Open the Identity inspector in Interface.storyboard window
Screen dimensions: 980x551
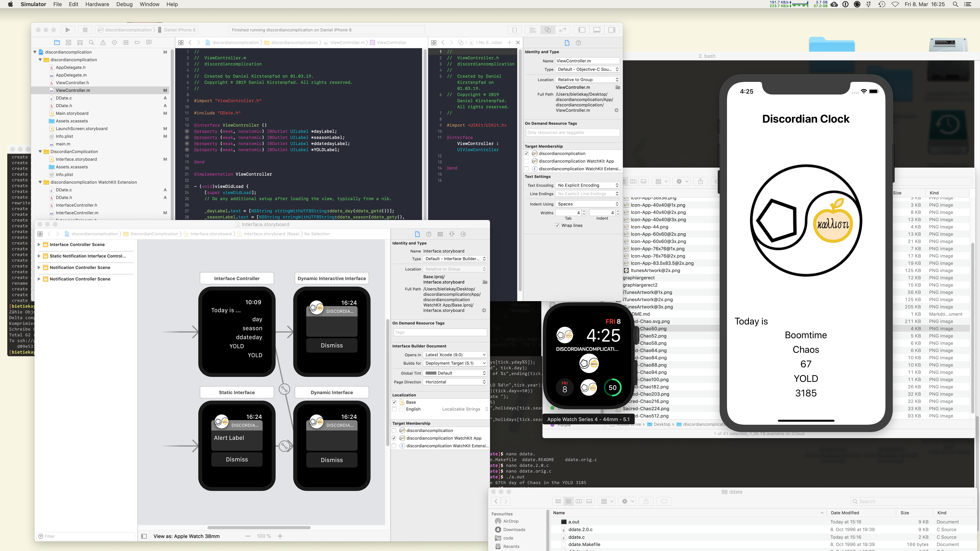click(x=440, y=234)
